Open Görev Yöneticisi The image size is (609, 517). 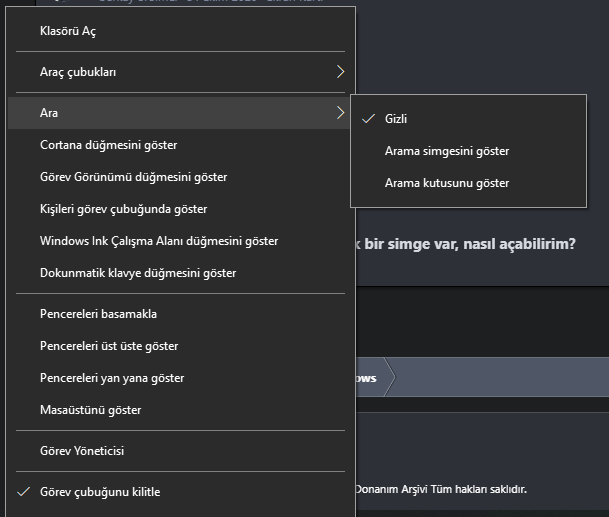pos(82,451)
